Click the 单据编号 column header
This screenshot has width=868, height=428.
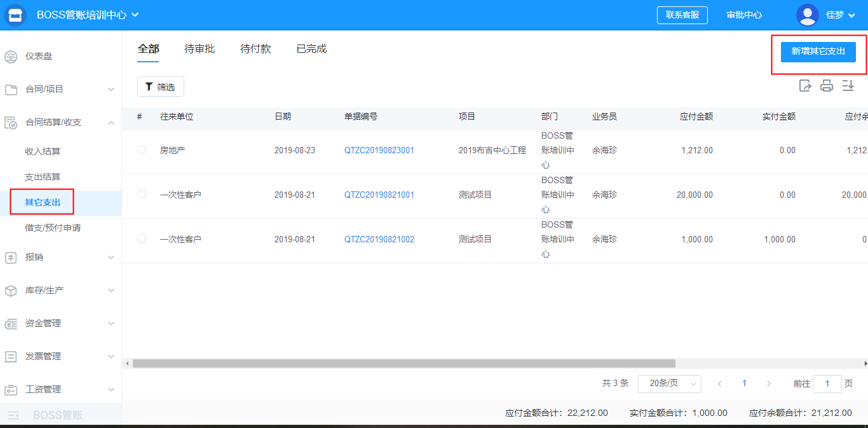pos(361,117)
